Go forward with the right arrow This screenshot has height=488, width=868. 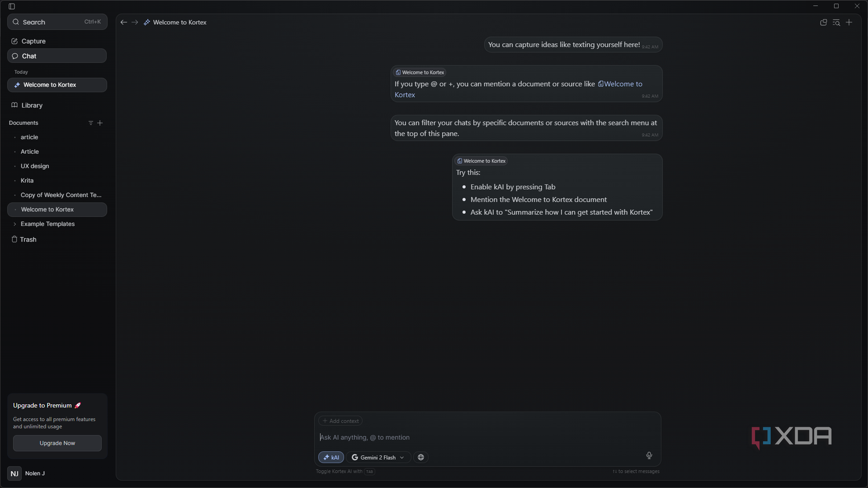135,23
